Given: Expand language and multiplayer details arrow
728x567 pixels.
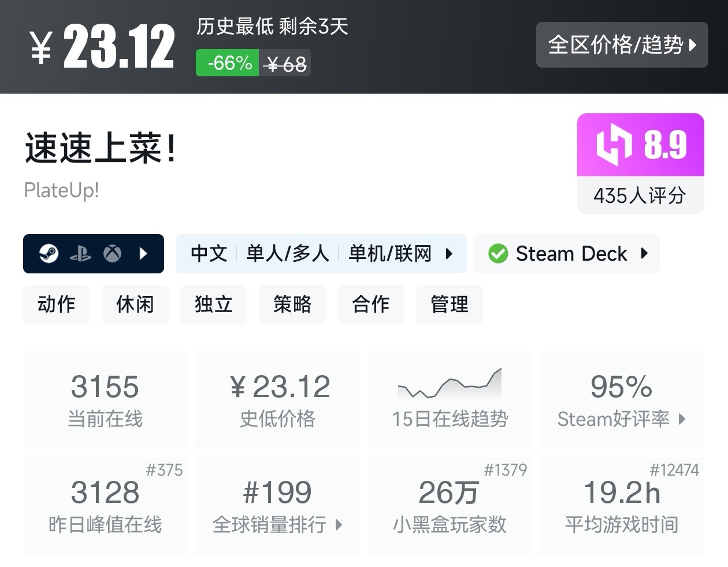Looking at the screenshot, I should click(449, 253).
